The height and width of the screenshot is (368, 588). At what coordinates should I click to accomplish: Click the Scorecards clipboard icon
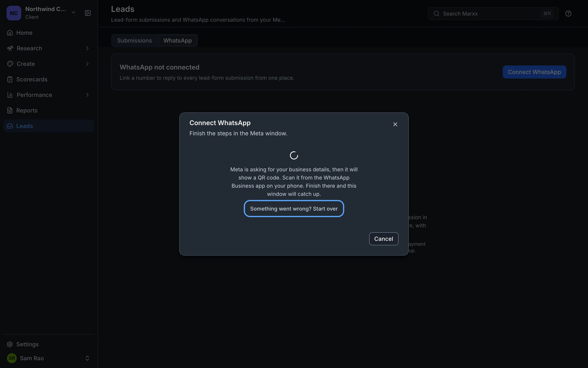(x=10, y=79)
